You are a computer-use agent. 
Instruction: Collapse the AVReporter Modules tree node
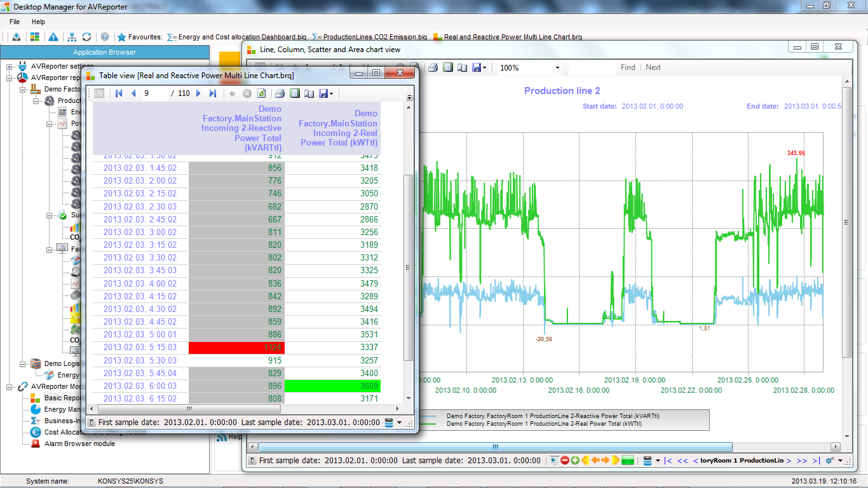pyautogui.click(x=9, y=386)
